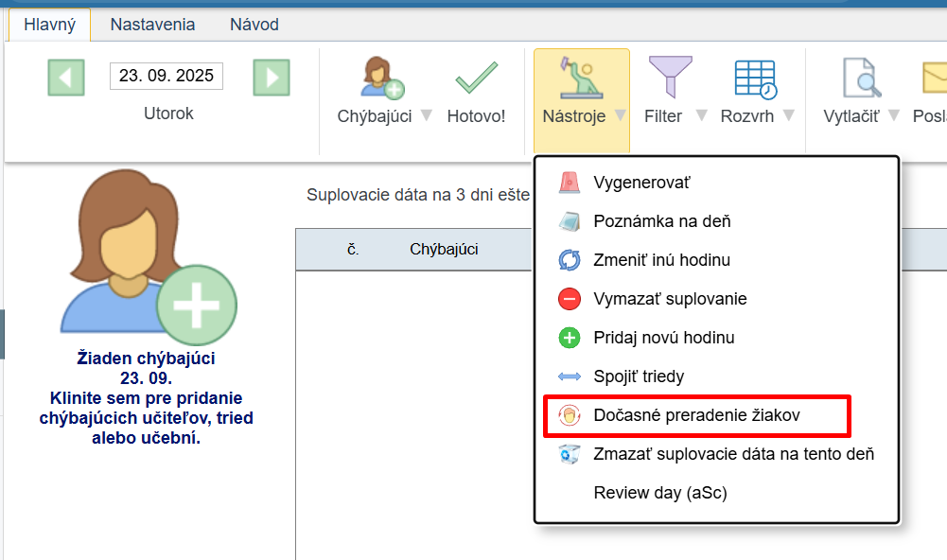
Task: Click the Filter funnel icon
Action: coord(670,78)
